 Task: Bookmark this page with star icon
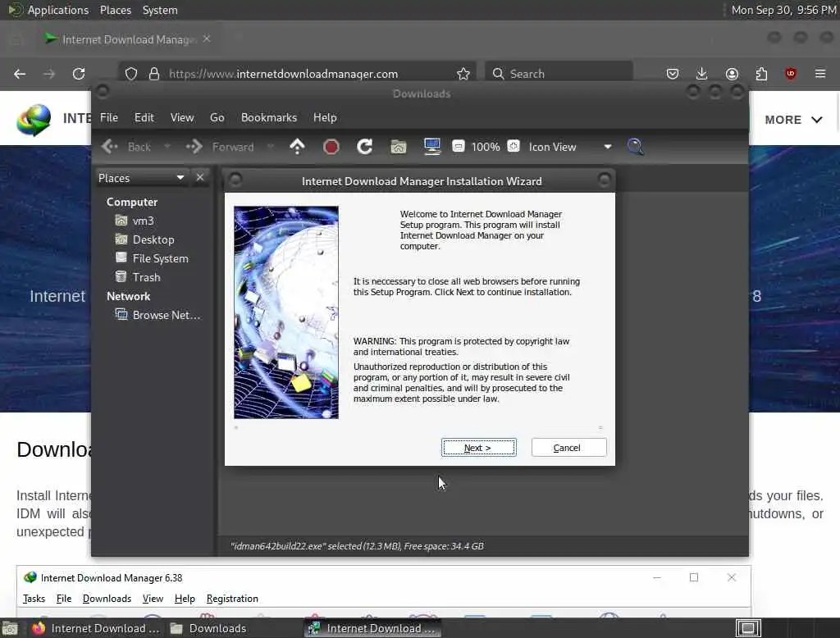pyautogui.click(x=463, y=74)
